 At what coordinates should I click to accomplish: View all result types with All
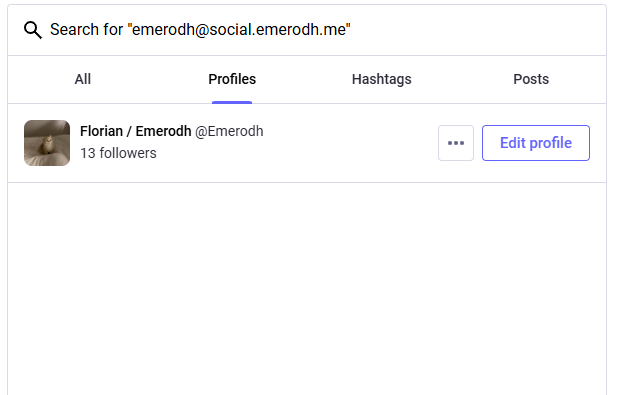click(x=83, y=79)
